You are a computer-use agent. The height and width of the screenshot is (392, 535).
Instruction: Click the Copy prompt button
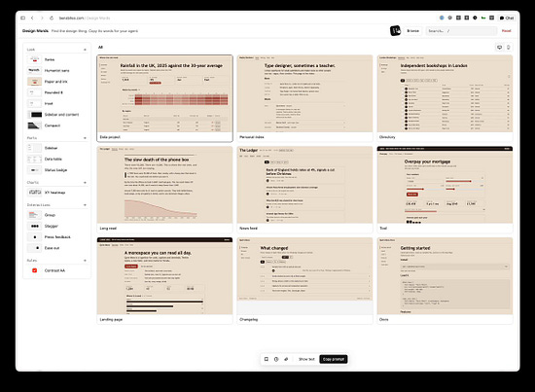pyautogui.click(x=334, y=359)
